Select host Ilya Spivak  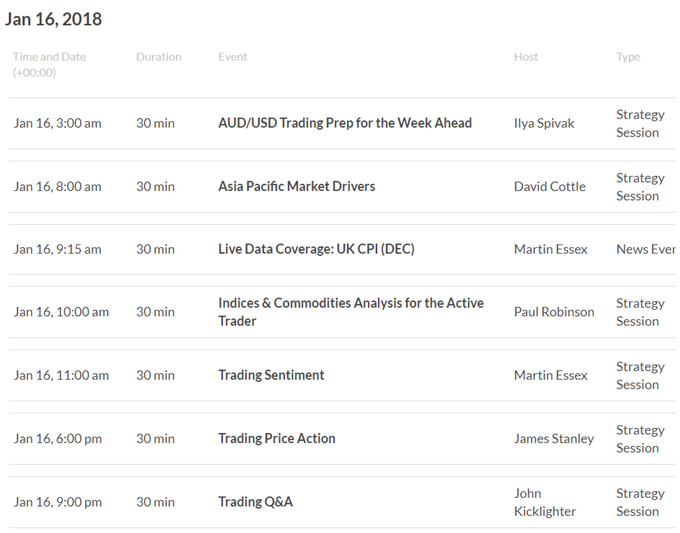coord(544,123)
